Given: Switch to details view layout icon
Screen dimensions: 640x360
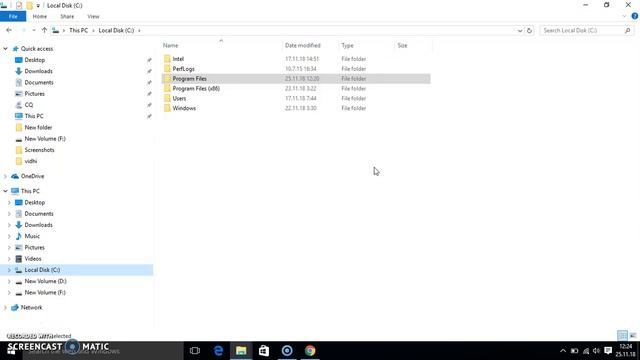Looking at the screenshot, I should 622,336.
